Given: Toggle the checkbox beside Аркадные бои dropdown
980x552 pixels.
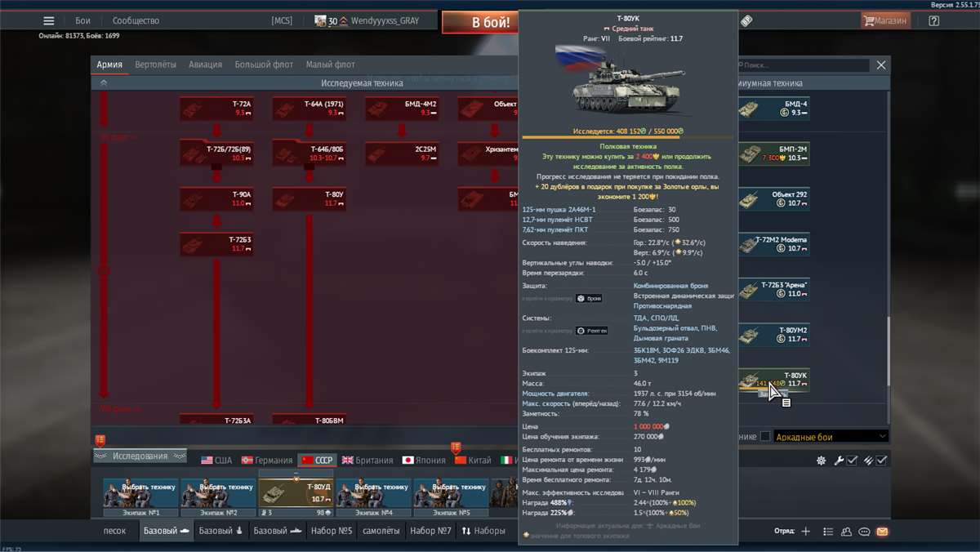Looking at the screenshot, I should click(765, 437).
